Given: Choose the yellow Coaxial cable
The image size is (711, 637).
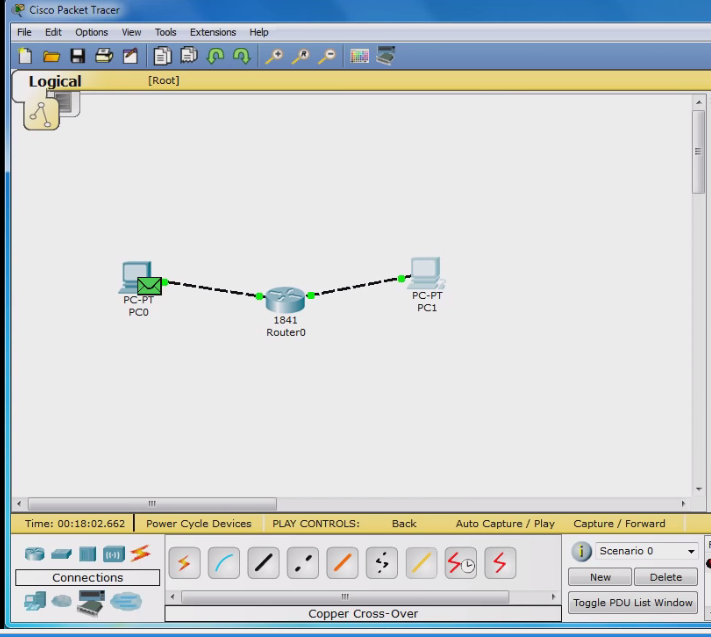Looking at the screenshot, I should coord(421,563).
